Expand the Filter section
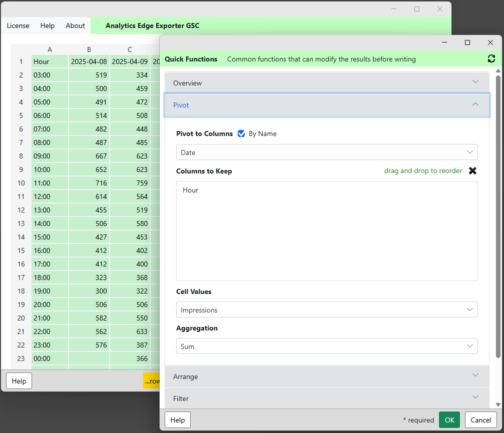The image size is (504, 433). click(x=327, y=398)
